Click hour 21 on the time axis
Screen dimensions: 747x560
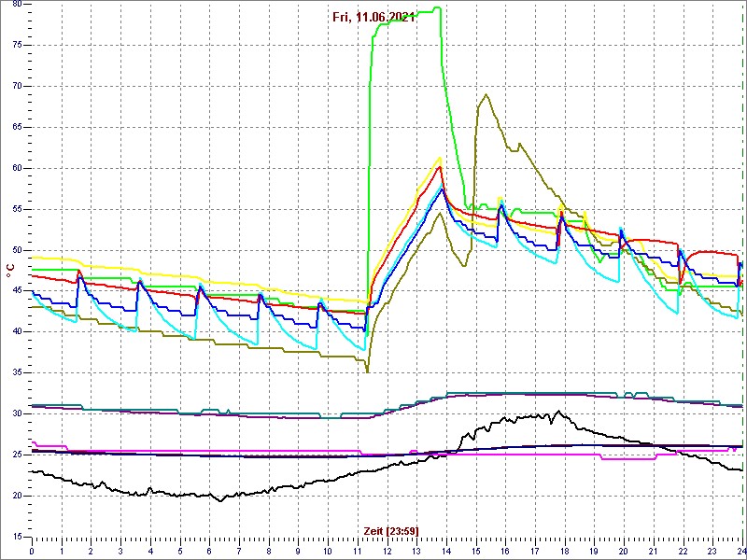pos(653,551)
